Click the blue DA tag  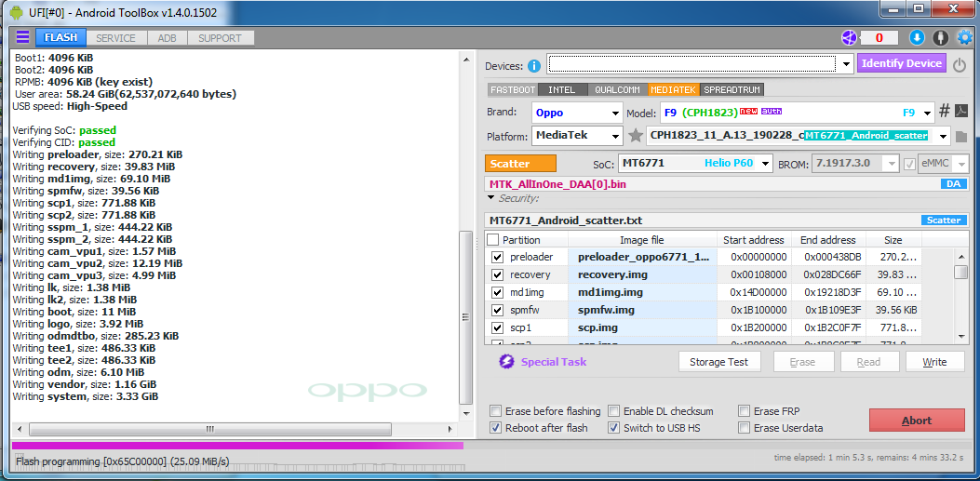(954, 184)
